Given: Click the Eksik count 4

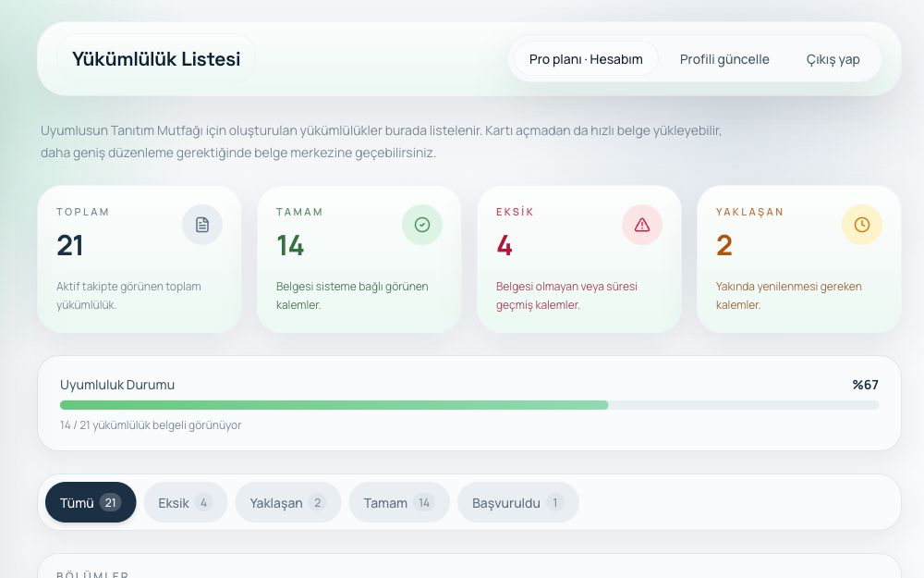Looking at the screenshot, I should [x=504, y=245].
